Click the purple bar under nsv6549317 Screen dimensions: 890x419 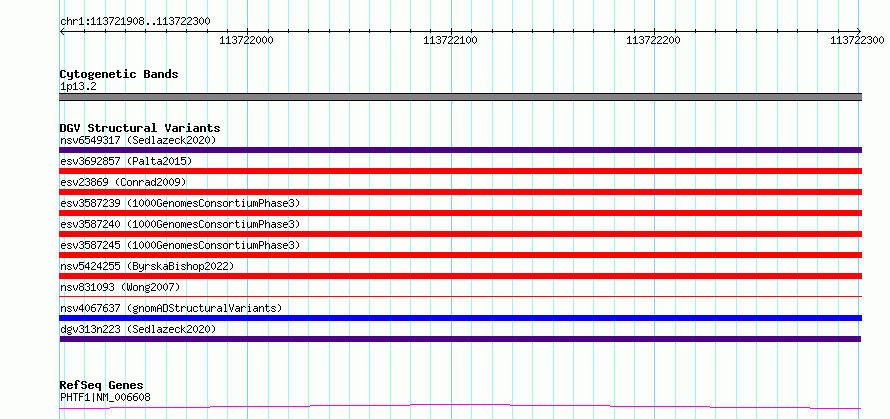click(x=460, y=150)
